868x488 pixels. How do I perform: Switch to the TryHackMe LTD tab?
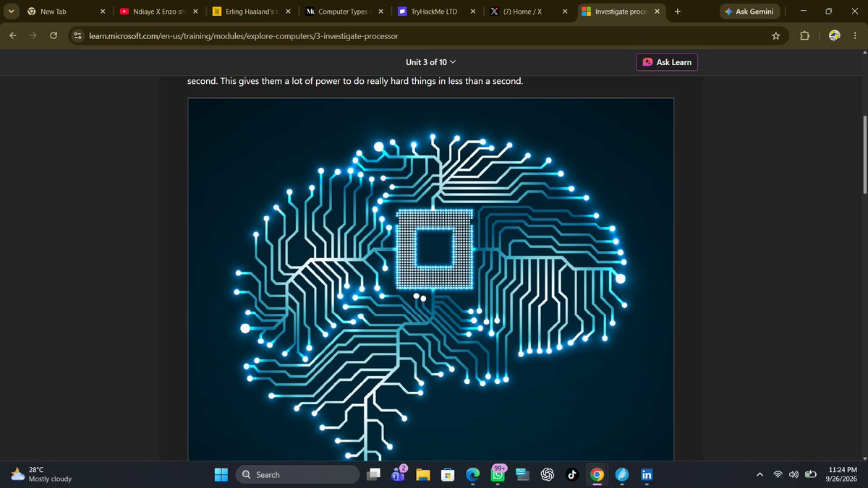tap(438, 12)
